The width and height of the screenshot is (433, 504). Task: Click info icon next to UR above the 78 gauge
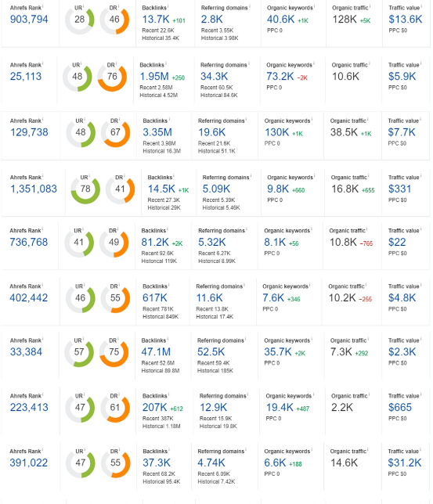point(89,176)
